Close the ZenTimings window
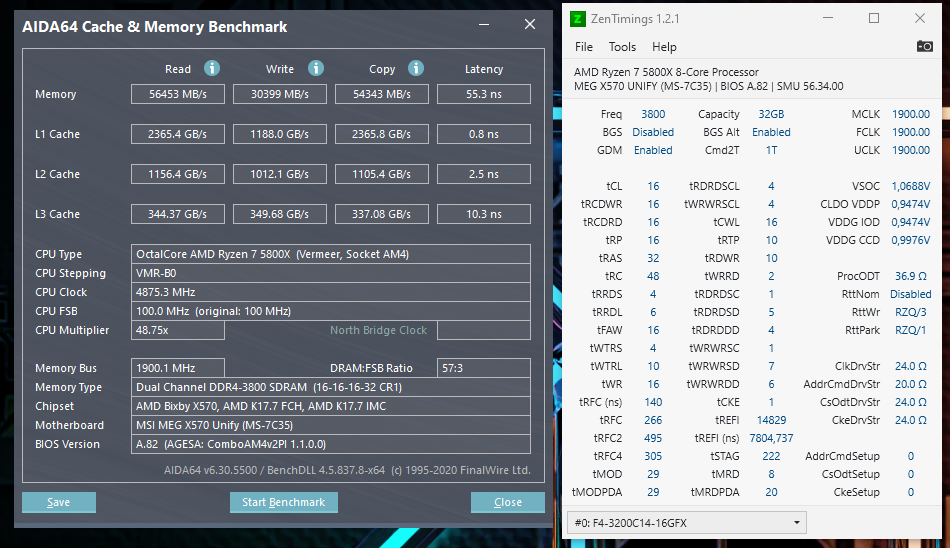This screenshot has width=950, height=548. point(920,18)
